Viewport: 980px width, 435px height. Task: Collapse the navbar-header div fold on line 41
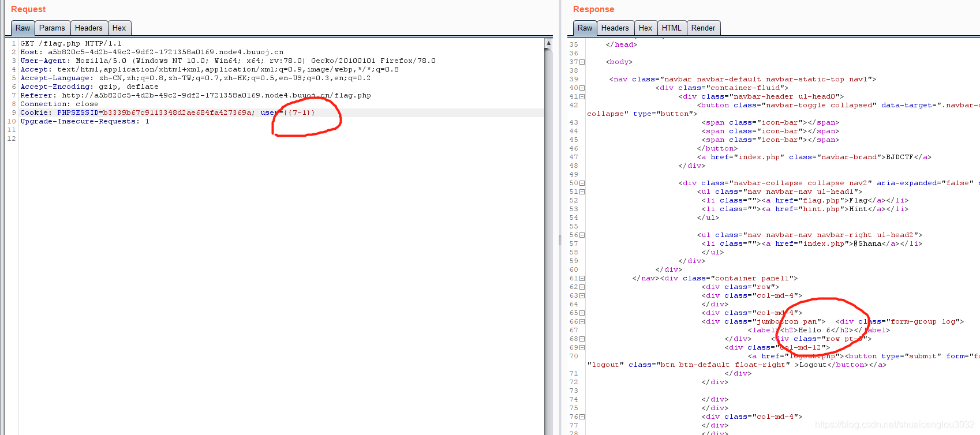[582, 97]
